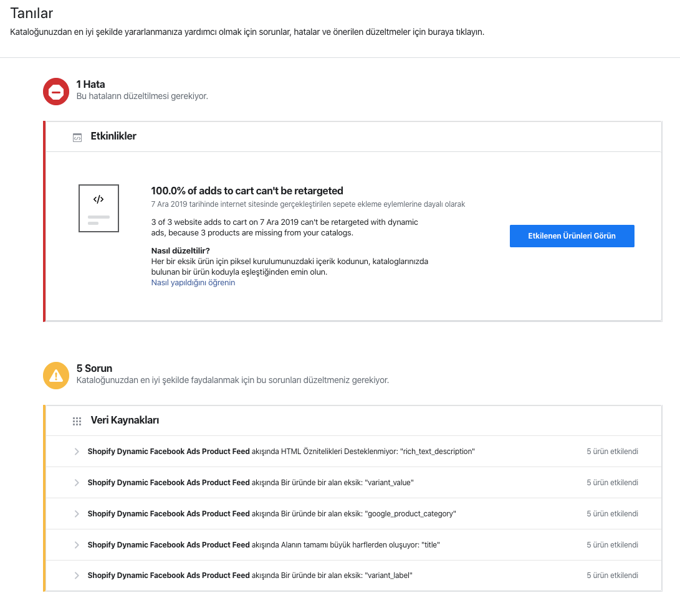Click the Etkinlikler code window icon

[x=77, y=138]
